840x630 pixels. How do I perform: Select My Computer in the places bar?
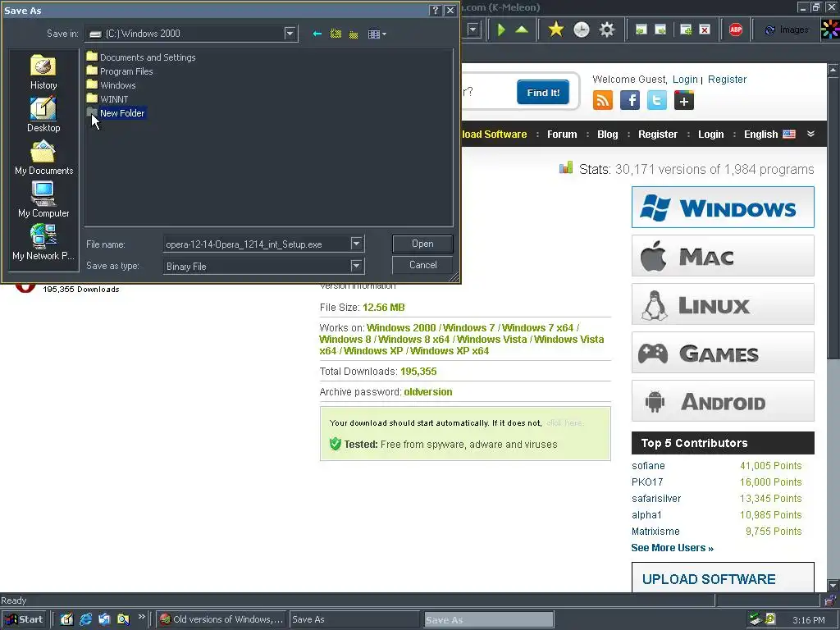coord(43,200)
